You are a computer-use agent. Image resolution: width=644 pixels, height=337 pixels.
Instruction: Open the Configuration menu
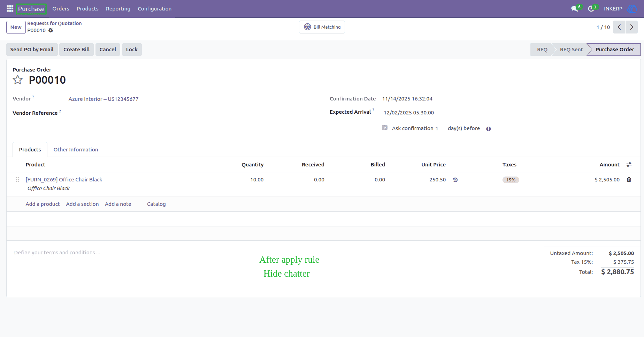155,9
